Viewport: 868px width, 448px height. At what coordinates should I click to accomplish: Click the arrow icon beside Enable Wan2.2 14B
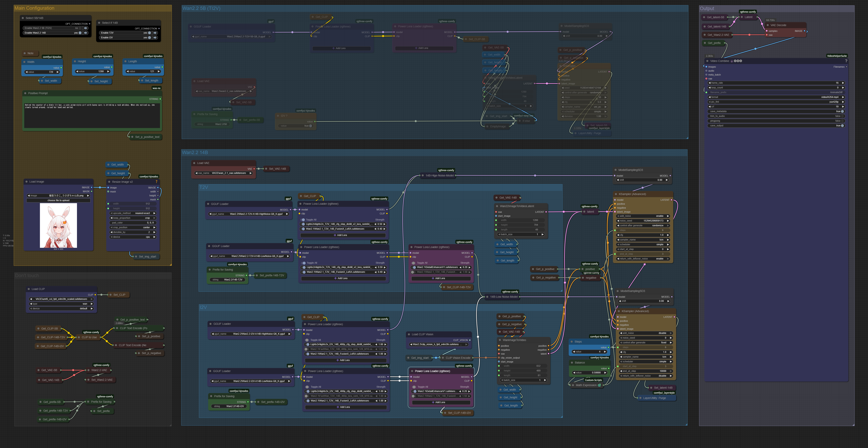85,33
